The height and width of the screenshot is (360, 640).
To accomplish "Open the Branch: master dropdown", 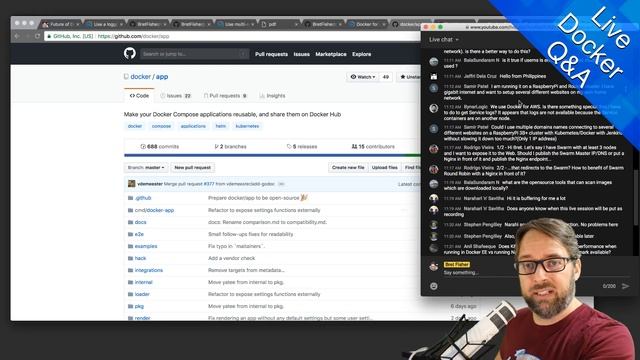I will pos(146,167).
